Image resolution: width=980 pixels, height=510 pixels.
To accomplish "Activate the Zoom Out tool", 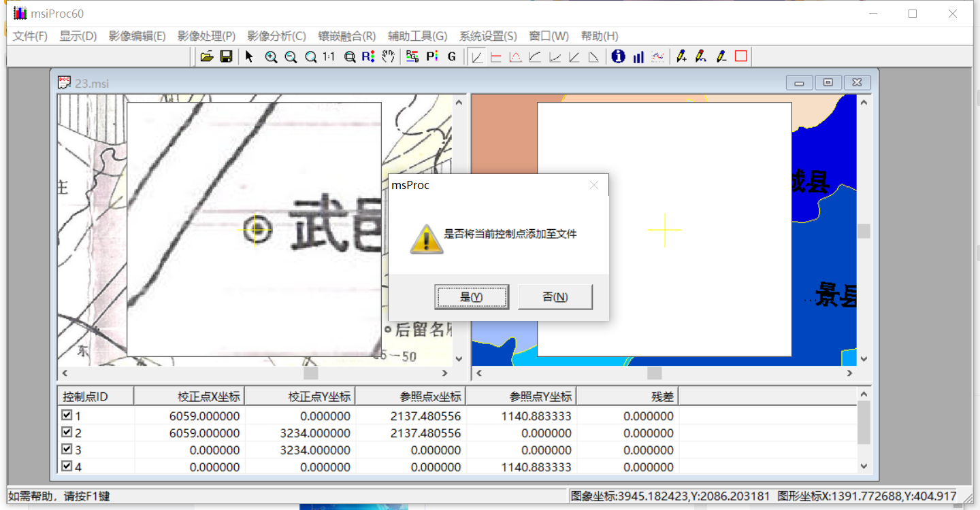I will (x=291, y=56).
